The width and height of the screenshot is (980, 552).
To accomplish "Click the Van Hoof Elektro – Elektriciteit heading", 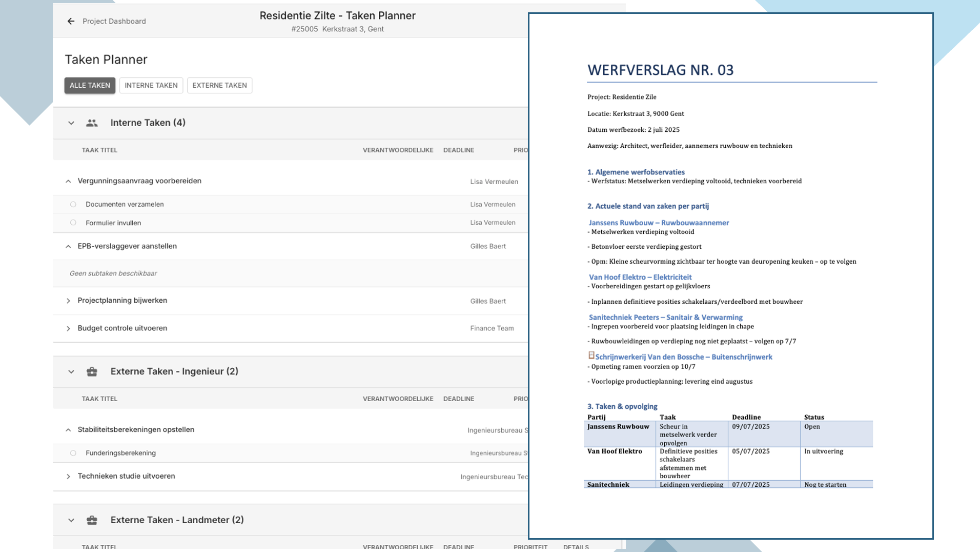I will pyautogui.click(x=640, y=277).
